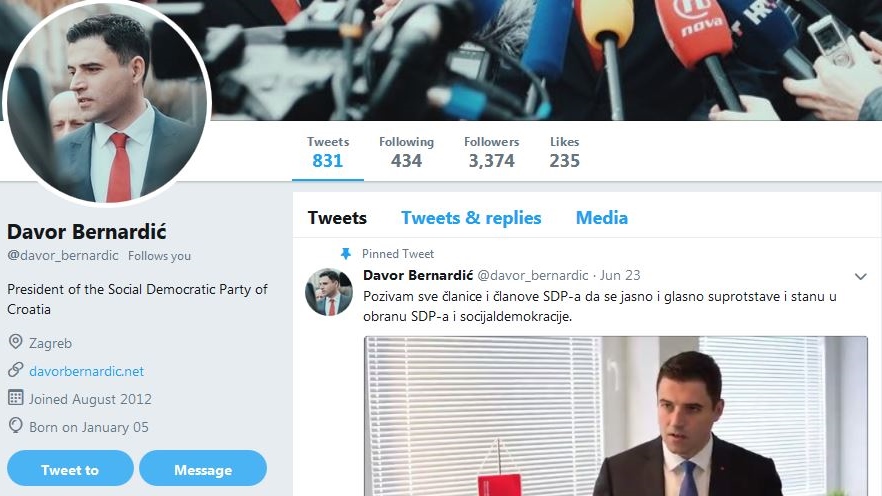Image resolution: width=882 pixels, height=496 pixels.
Task: Click the link chain icon beside website
Action: pos(15,371)
